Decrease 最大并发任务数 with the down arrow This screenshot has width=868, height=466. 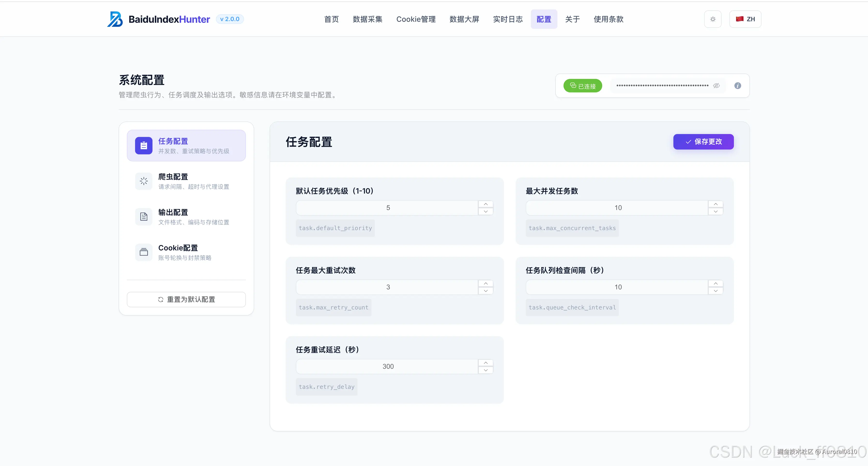click(716, 212)
